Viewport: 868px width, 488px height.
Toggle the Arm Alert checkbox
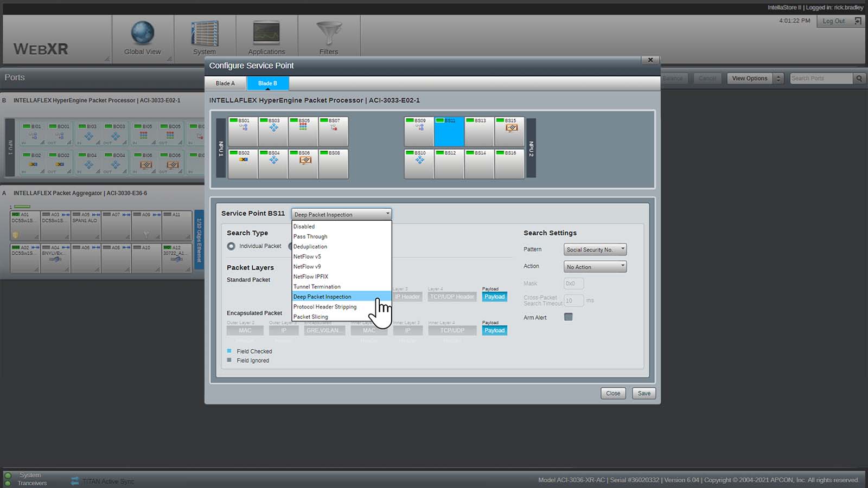568,317
